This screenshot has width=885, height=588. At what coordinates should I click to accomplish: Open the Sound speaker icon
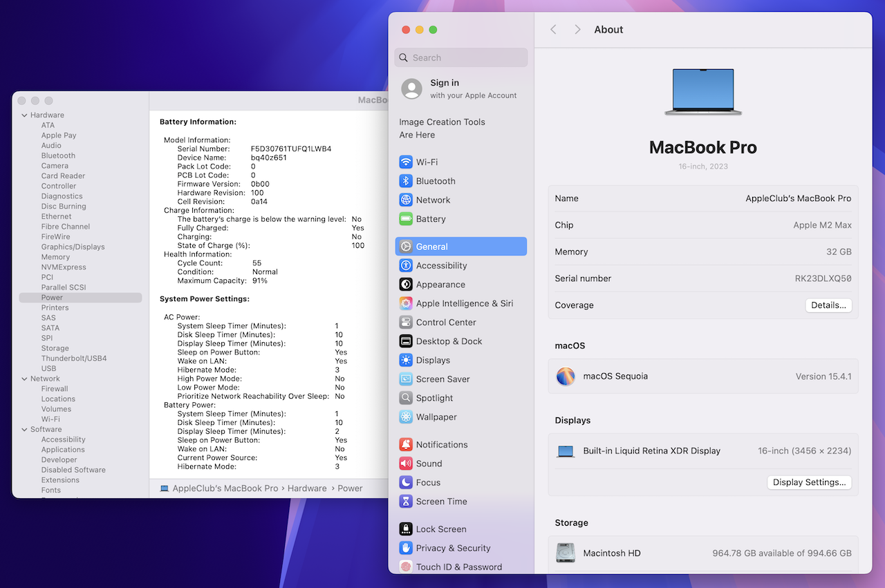pyautogui.click(x=406, y=464)
